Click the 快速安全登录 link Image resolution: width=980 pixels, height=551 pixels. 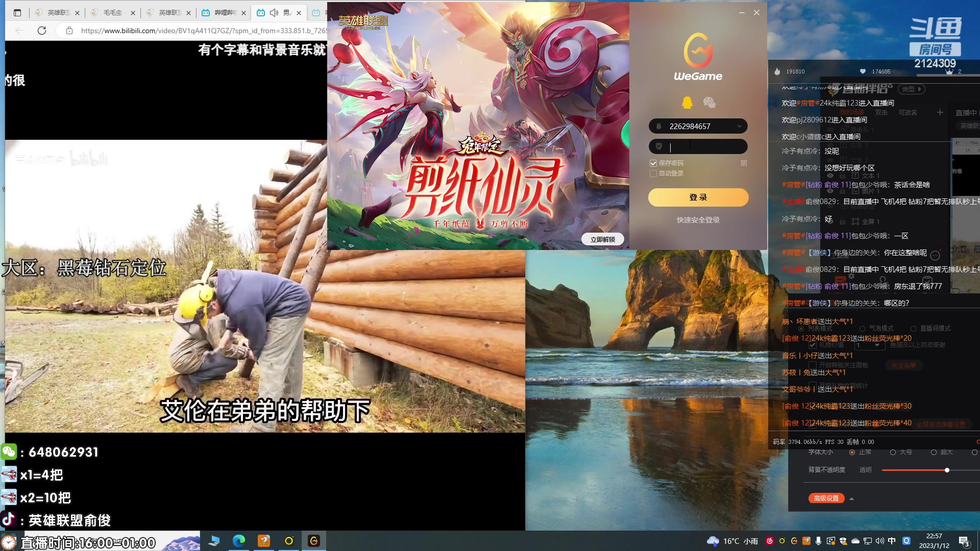tap(698, 220)
